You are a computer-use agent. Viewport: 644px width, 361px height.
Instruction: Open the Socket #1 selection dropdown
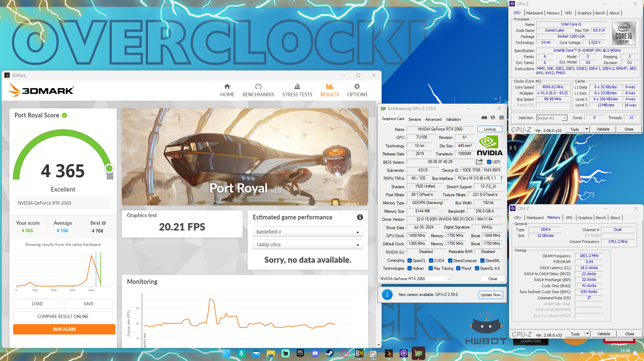click(552, 118)
